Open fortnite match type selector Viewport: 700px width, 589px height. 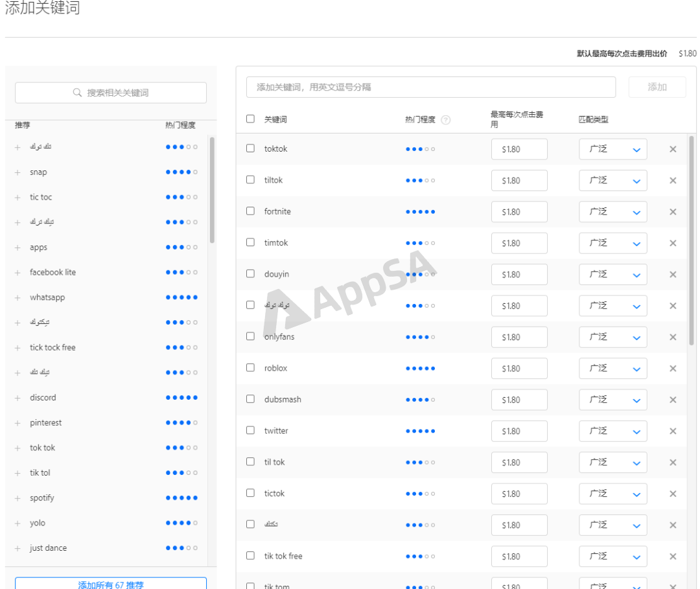[x=613, y=211]
